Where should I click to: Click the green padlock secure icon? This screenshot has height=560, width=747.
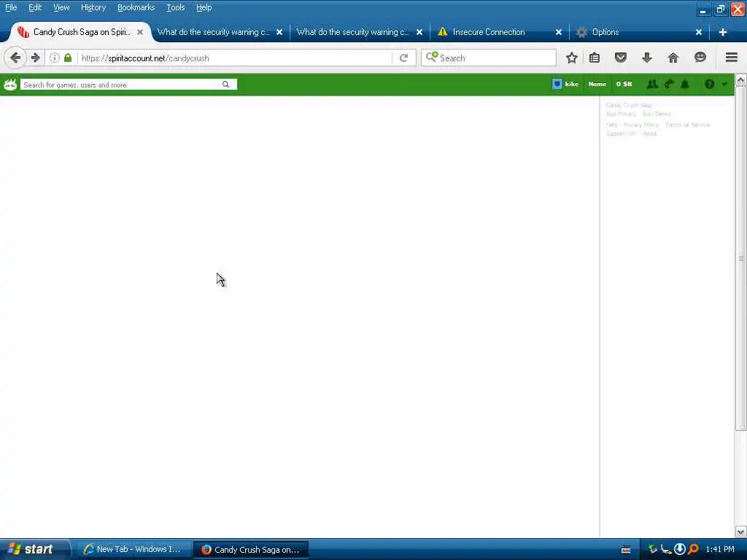tap(68, 58)
